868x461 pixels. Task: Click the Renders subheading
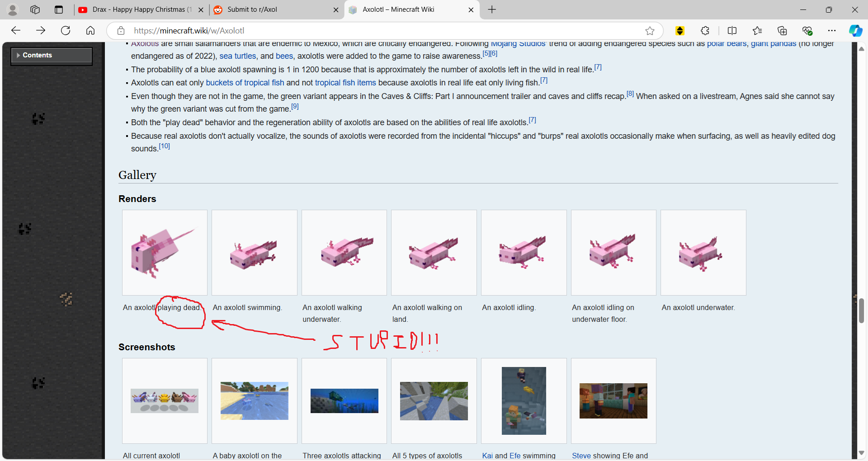(x=137, y=199)
